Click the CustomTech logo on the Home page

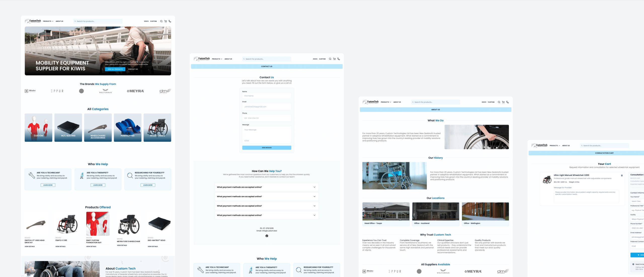pyautogui.click(x=33, y=21)
